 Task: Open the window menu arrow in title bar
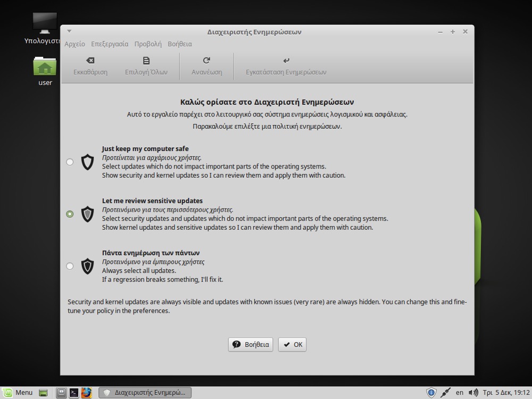click(69, 31)
